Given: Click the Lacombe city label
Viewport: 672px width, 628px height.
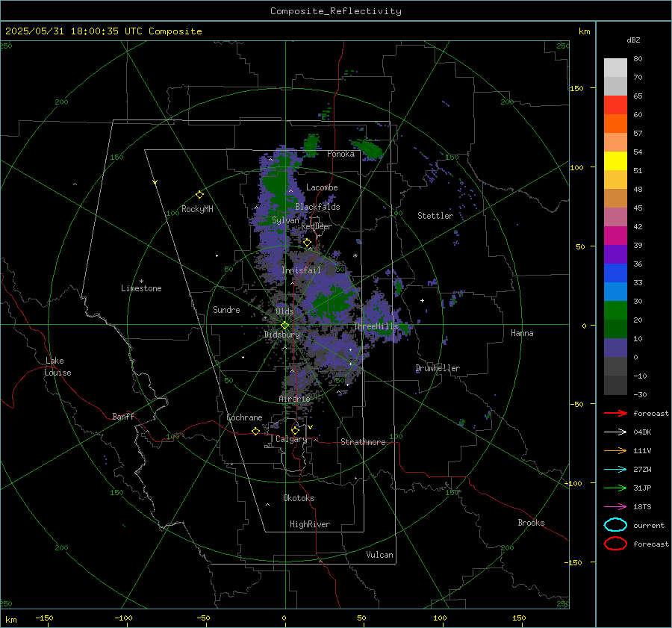Looking at the screenshot, I should click(x=322, y=187).
